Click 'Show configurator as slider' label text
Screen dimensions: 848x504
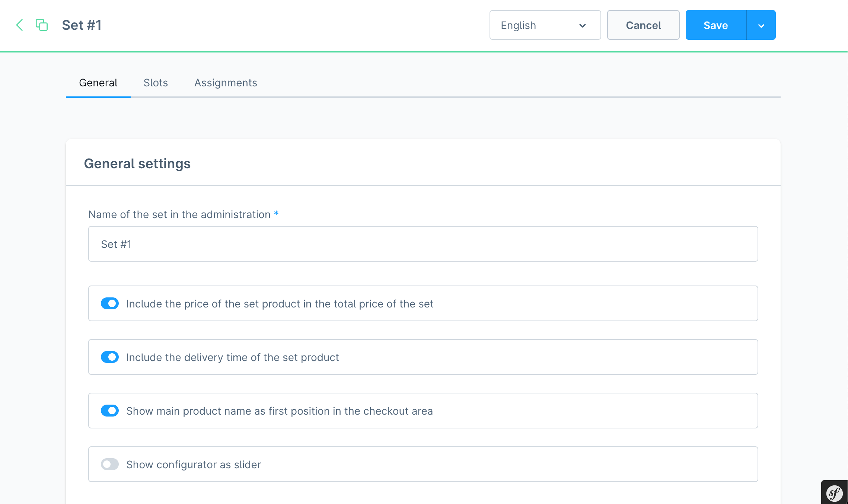pyautogui.click(x=194, y=465)
